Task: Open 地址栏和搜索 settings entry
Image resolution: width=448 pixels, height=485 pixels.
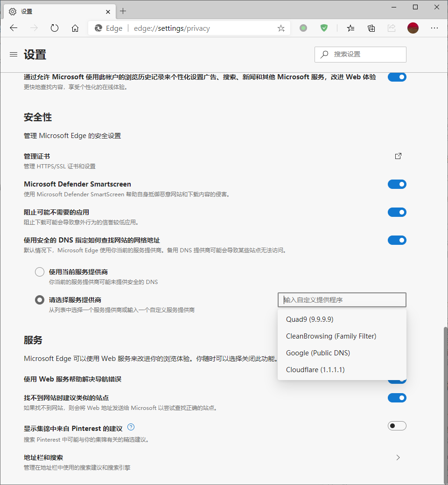Action: [x=215, y=462]
